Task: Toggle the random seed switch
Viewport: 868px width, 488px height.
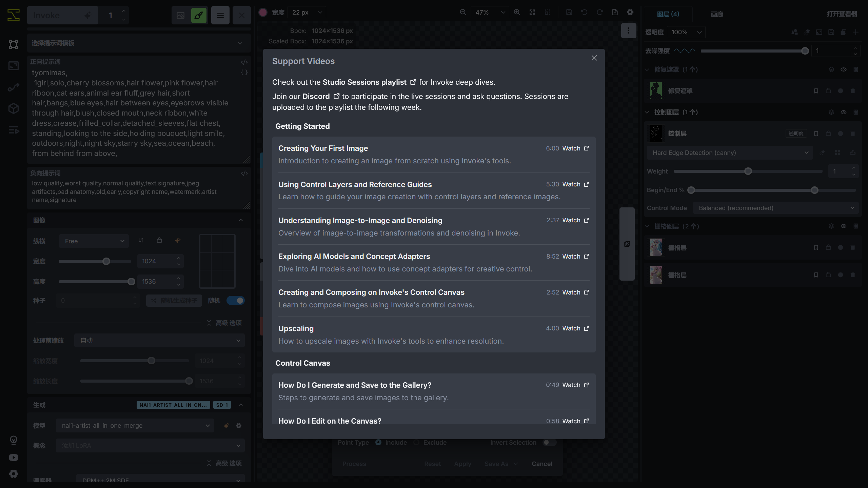Action: (x=236, y=301)
